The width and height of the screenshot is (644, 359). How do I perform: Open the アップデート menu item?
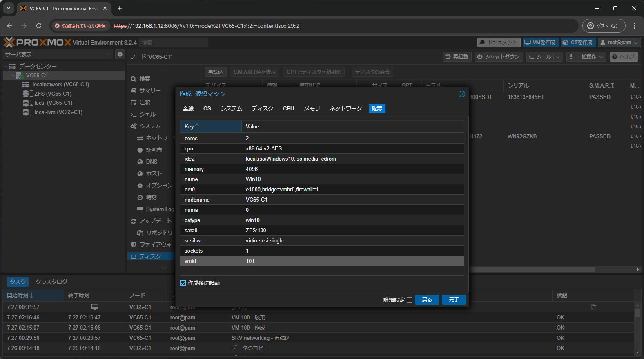point(155,221)
